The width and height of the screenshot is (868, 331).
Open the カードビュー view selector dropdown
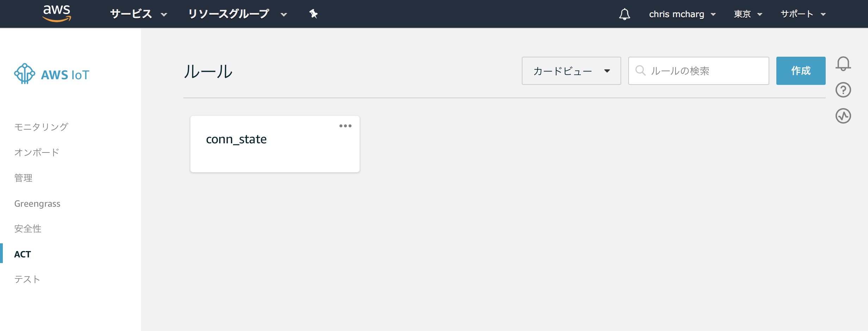[x=571, y=71]
